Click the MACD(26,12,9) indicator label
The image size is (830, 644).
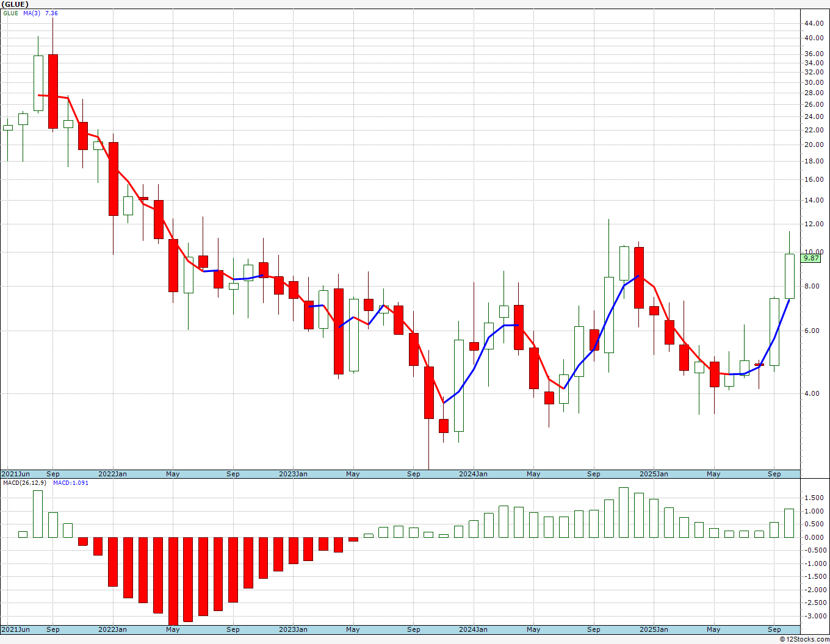[x=24, y=483]
